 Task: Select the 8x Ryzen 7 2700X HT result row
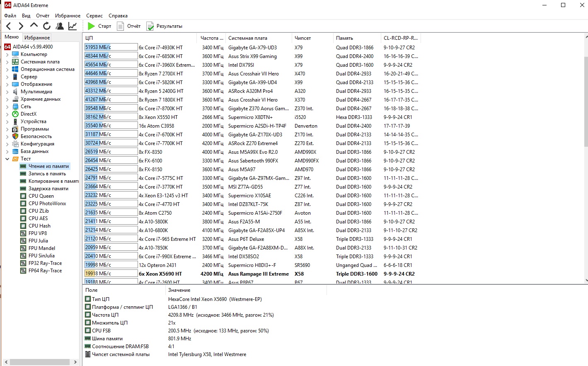pos(252,73)
